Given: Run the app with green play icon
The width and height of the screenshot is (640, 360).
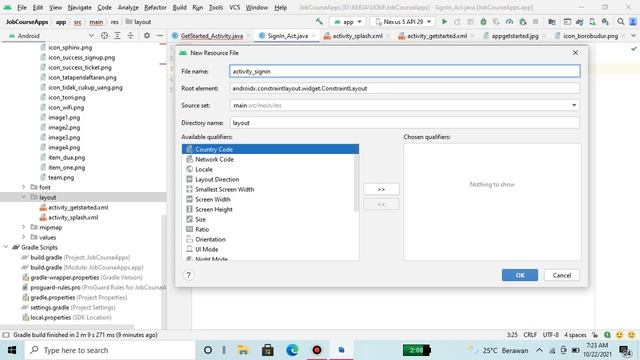Looking at the screenshot, I should coord(444,22).
